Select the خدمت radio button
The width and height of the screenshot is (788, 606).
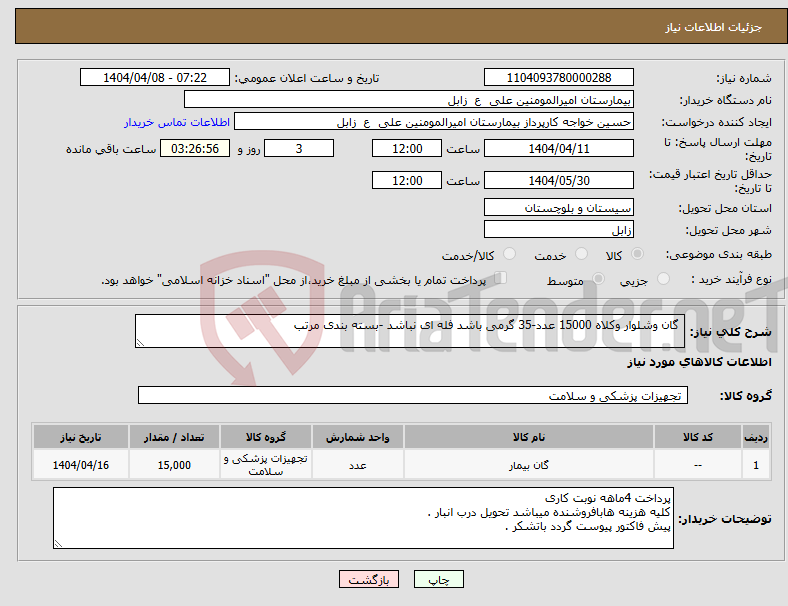click(581, 254)
